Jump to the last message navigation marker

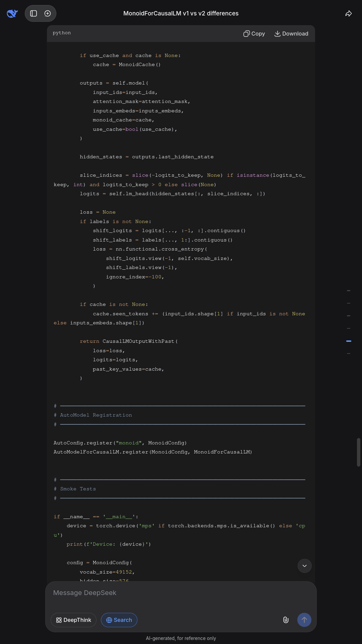[x=349, y=354]
